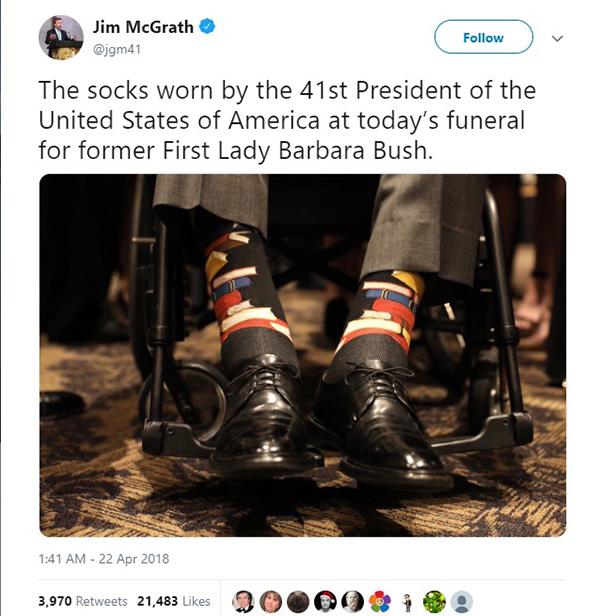Click the blue verified badge
600x616 pixels.
pyautogui.click(x=206, y=28)
